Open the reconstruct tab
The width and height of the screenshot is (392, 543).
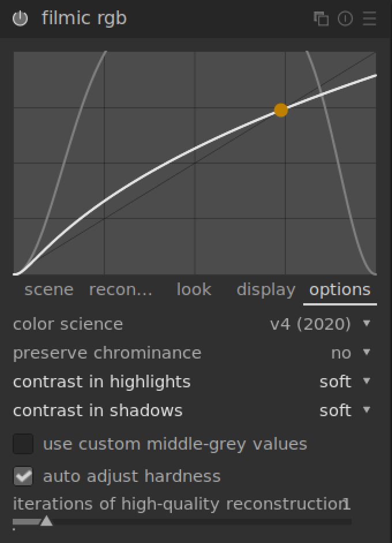coord(120,289)
